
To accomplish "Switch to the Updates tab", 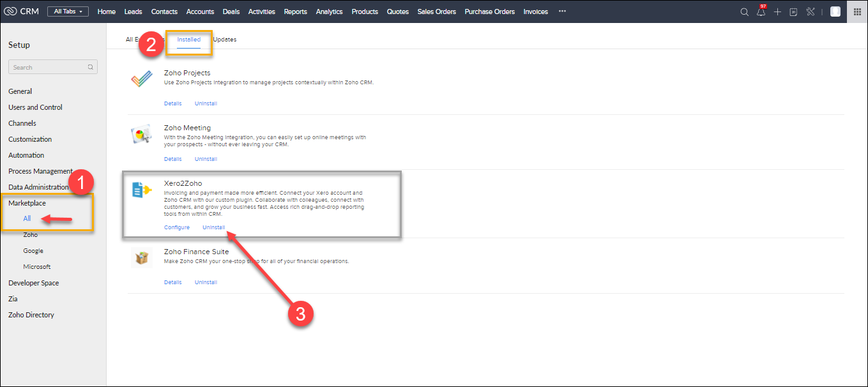I will (225, 40).
